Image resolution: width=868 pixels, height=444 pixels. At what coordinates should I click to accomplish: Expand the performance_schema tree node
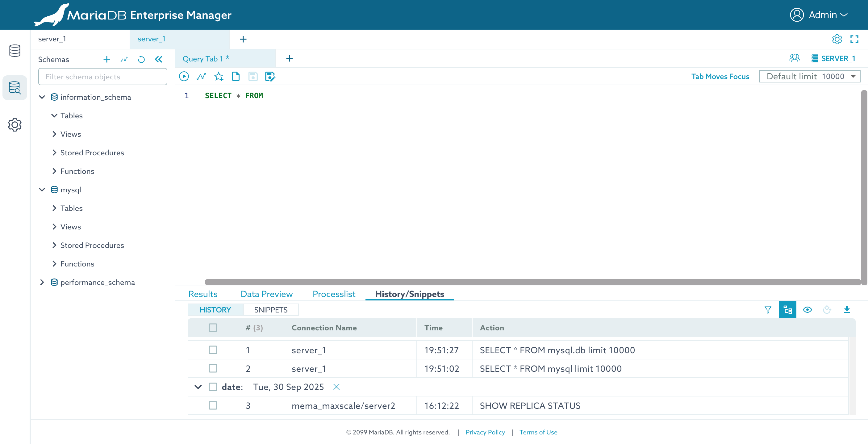click(42, 282)
